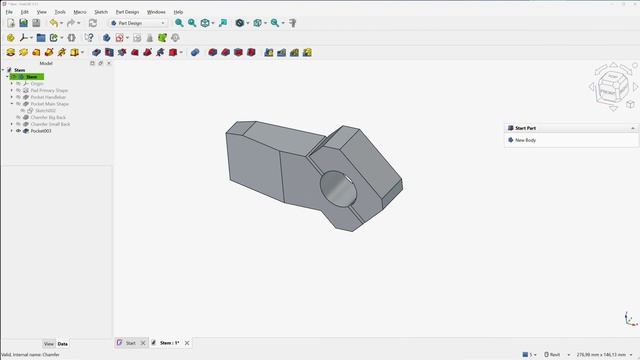
Task: Select the Polar Pattern tool icon
Action: (x=294, y=52)
